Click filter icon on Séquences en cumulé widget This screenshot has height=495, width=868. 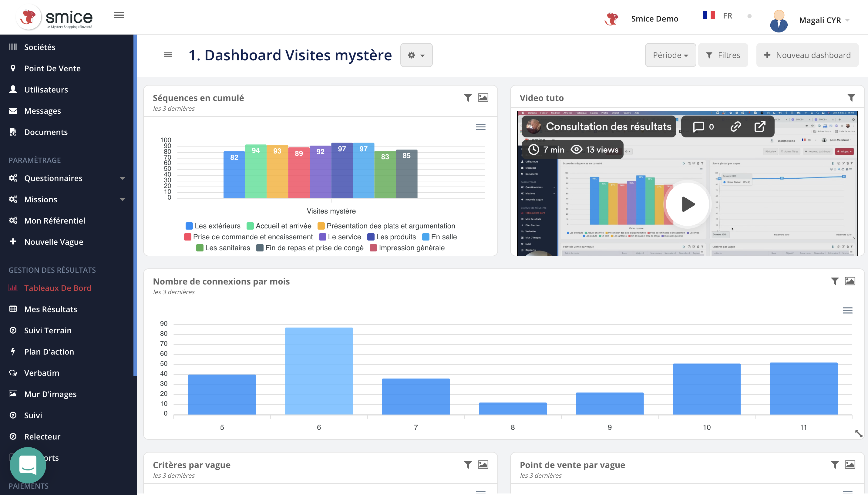tap(468, 98)
